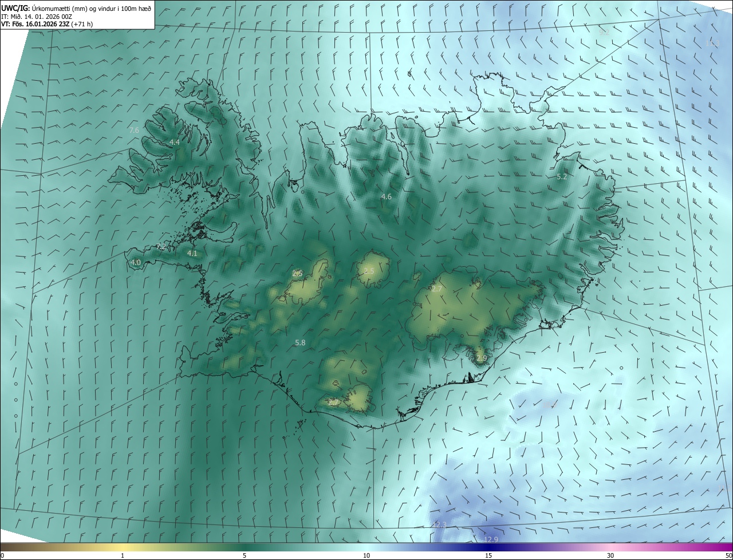
Task: Click the initial time line 'IT: Mið. 14. 01. 2026 00Z'
Action: [37, 16]
